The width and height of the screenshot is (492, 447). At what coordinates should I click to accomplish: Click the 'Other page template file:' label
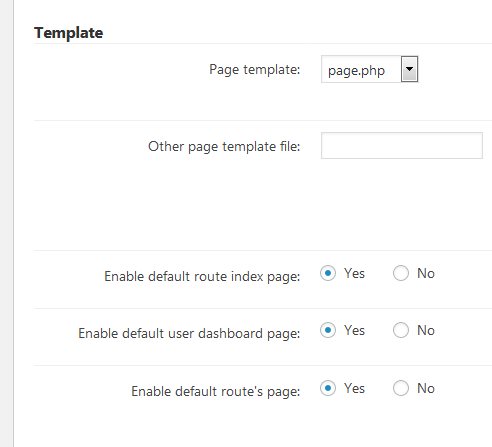224,147
